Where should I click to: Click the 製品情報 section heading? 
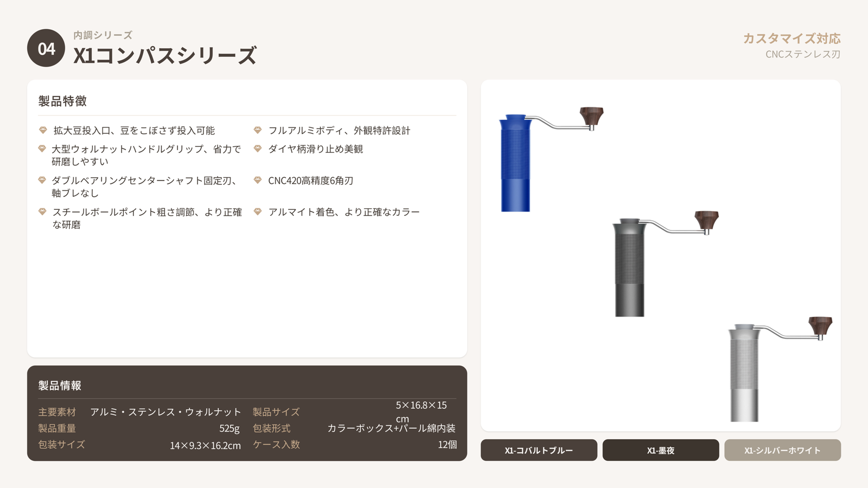coord(60,386)
